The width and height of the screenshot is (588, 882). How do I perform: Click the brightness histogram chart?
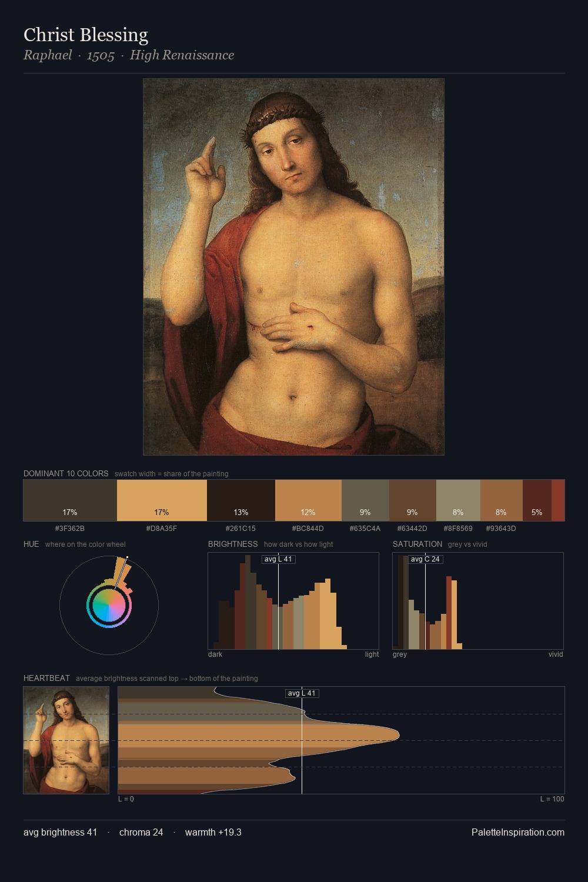coord(293,601)
